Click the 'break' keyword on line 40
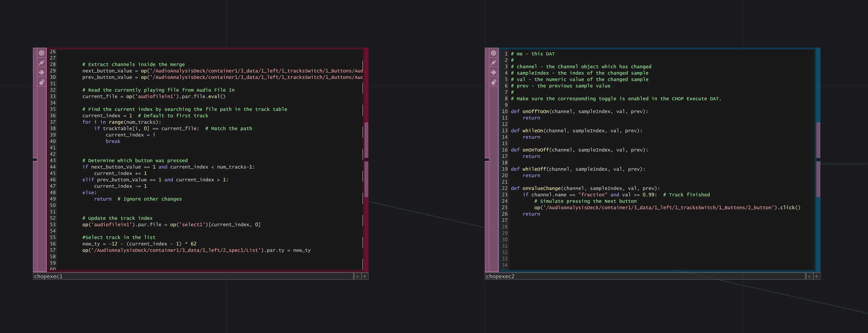Image resolution: width=868 pixels, height=333 pixels. click(113, 142)
